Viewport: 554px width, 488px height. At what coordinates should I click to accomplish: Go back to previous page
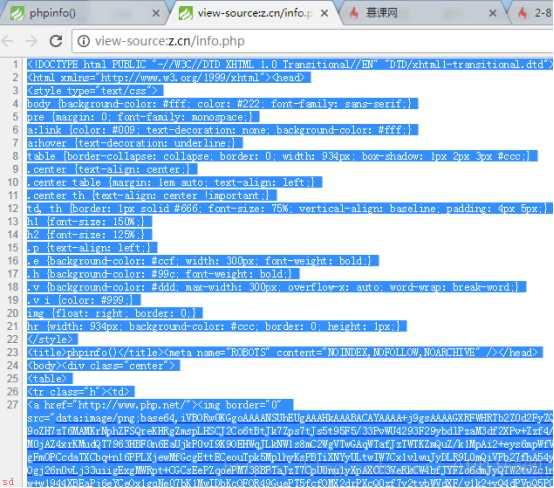pos(8,41)
